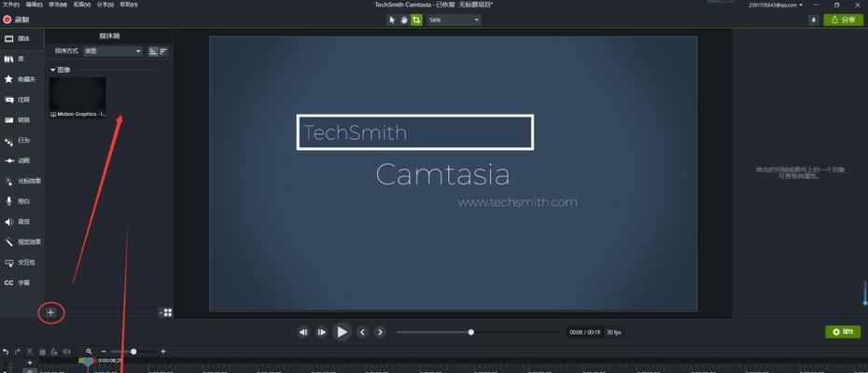Select the Camtasia title text on canvas
The image size is (868, 373).
tap(442, 175)
